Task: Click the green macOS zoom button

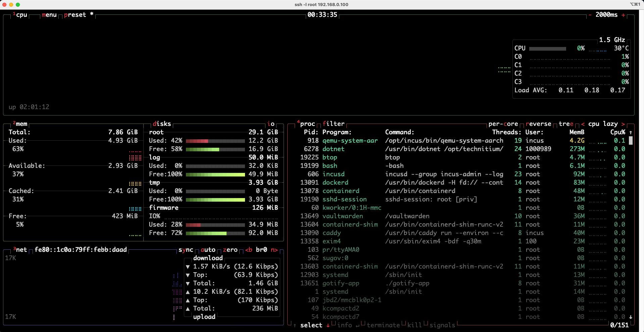Action: pos(18,5)
